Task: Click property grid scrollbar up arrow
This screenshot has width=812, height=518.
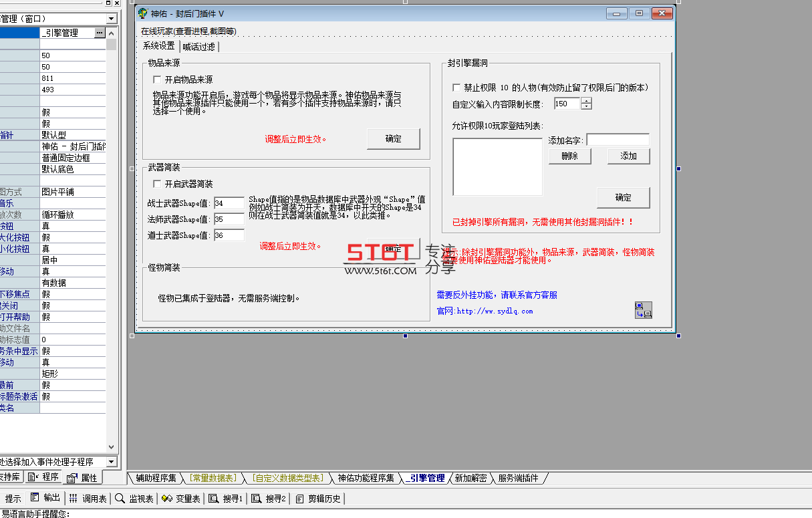Action: 111,33
